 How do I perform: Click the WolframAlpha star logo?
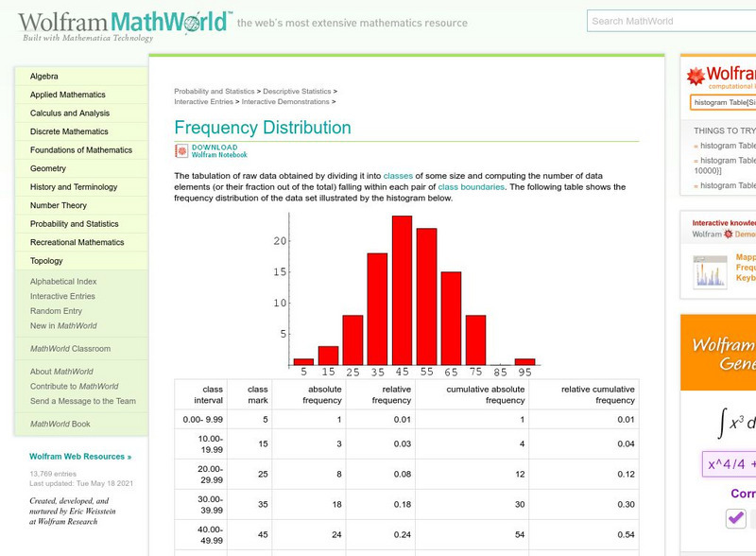tap(696, 77)
